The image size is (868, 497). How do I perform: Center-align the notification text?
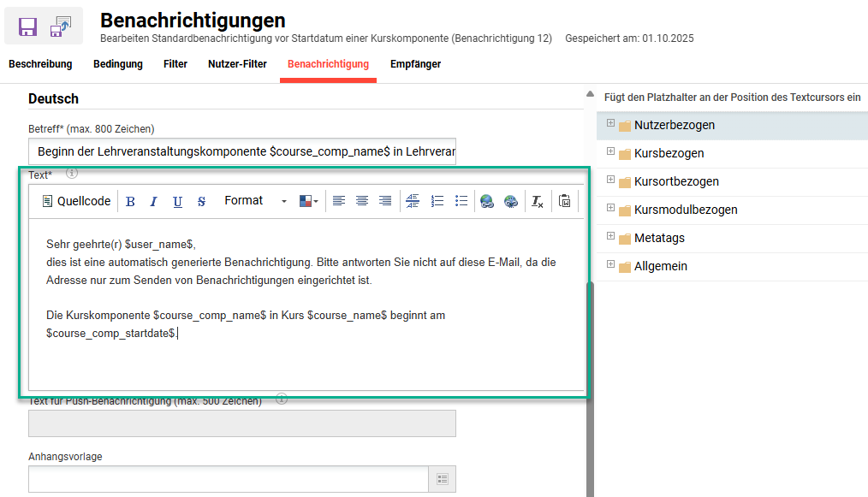tap(361, 200)
